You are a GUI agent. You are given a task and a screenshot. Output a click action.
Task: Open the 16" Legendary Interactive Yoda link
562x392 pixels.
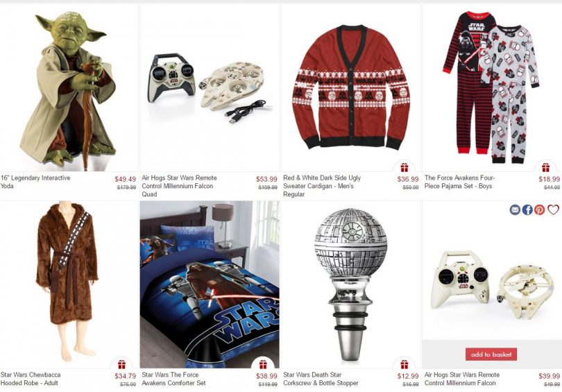35,182
